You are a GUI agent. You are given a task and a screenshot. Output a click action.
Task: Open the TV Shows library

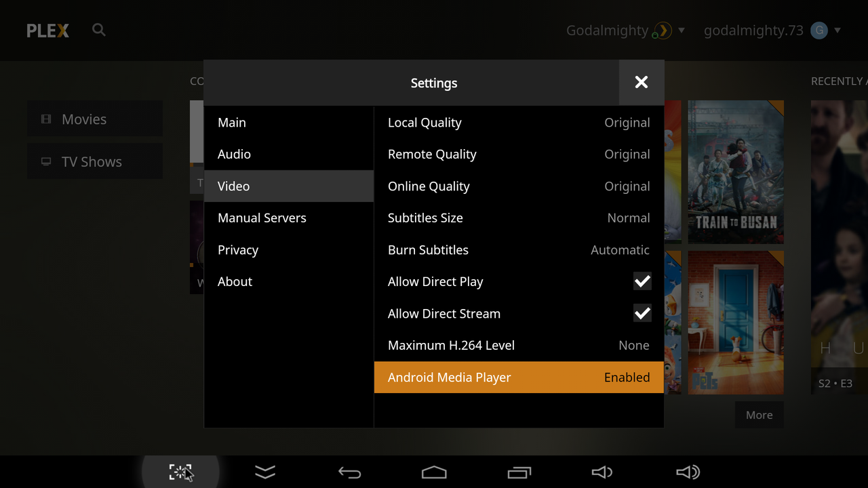pyautogui.click(x=95, y=161)
